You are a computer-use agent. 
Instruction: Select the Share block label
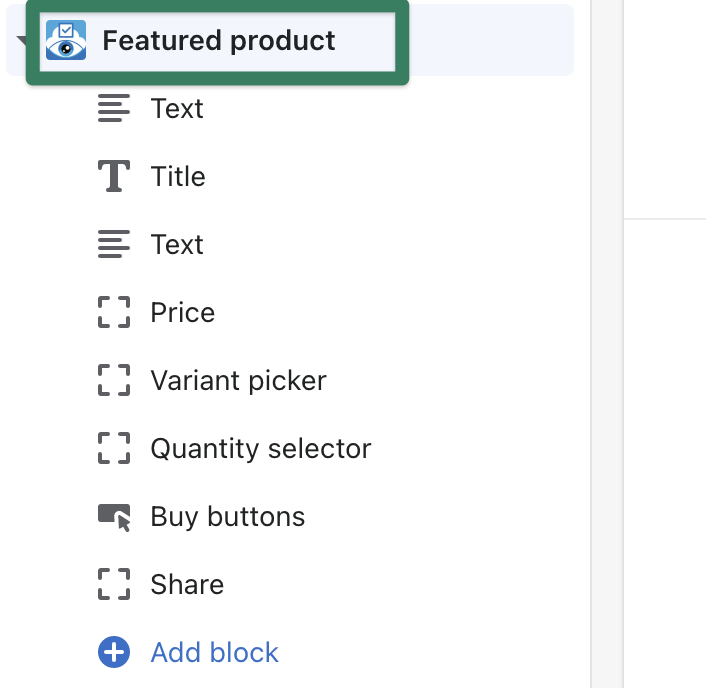click(187, 584)
